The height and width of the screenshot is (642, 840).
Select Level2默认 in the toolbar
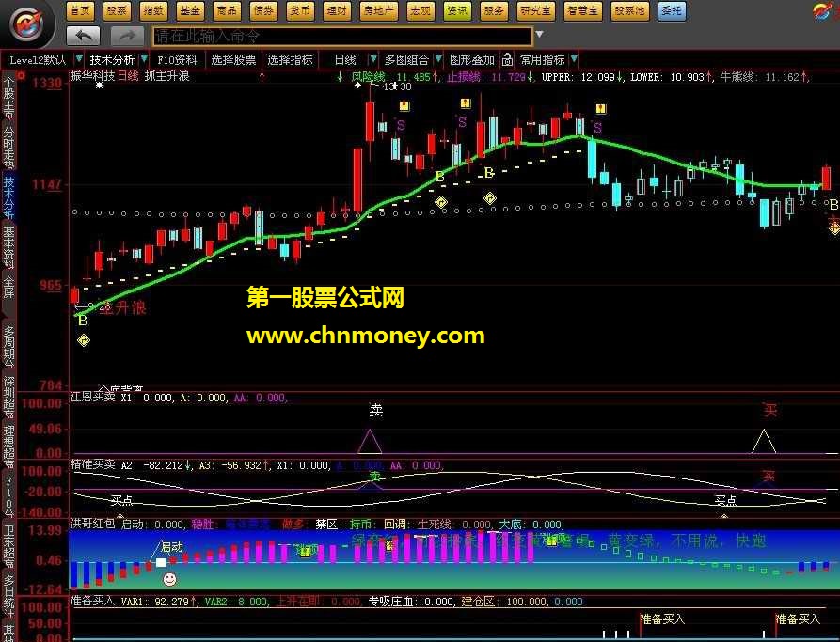[38, 60]
